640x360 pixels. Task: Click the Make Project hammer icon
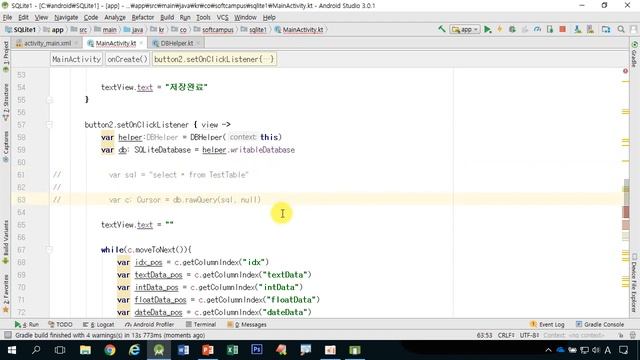point(441,29)
